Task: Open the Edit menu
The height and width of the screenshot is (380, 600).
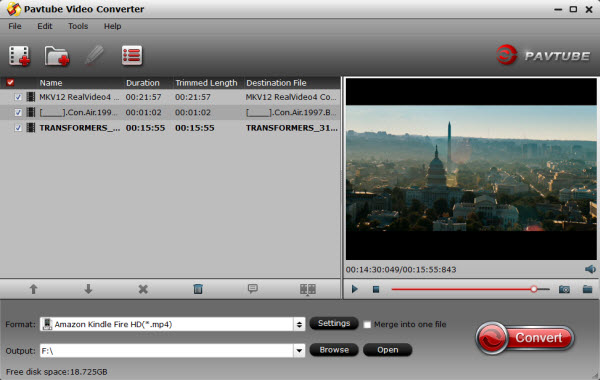Action: coord(45,26)
